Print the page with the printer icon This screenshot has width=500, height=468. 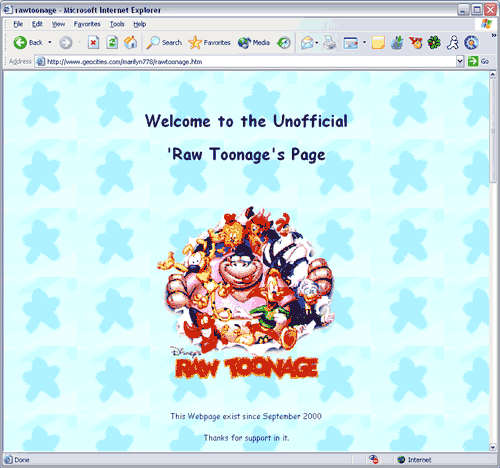point(330,43)
